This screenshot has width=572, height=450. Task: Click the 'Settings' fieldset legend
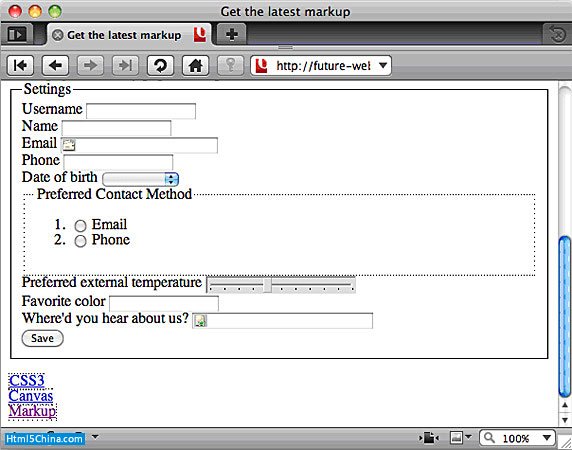coord(47,89)
